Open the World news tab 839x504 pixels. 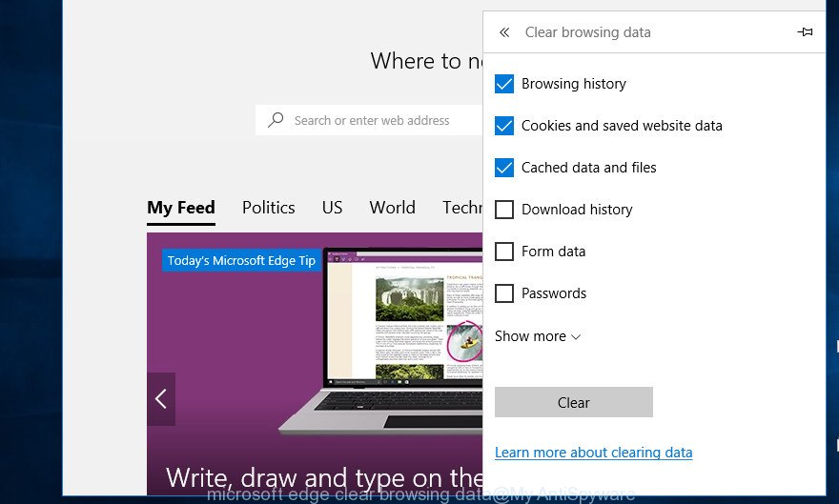pyautogui.click(x=392, y=208)
